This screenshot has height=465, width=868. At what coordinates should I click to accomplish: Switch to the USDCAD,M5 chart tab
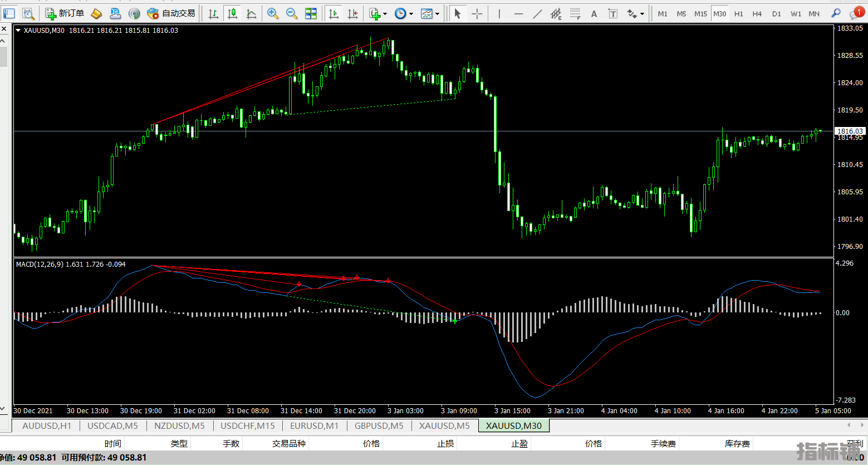tap(112, 426)
